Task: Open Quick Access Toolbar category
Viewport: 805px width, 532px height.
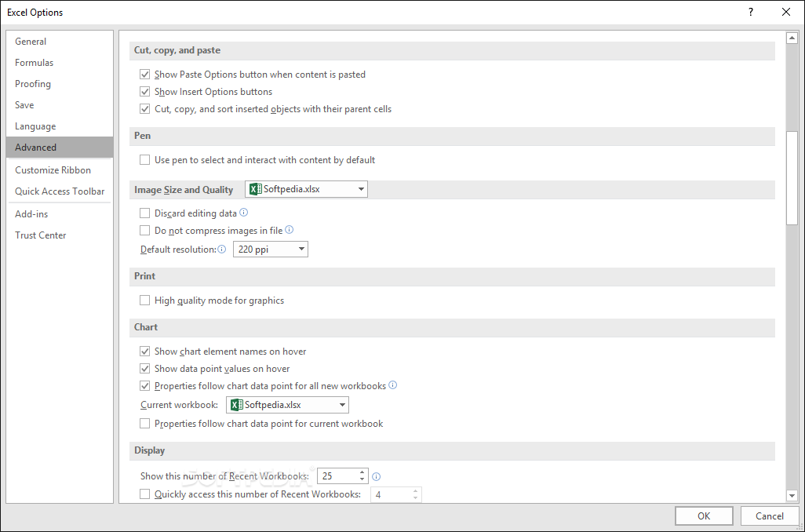Action: tap(60, 191)
